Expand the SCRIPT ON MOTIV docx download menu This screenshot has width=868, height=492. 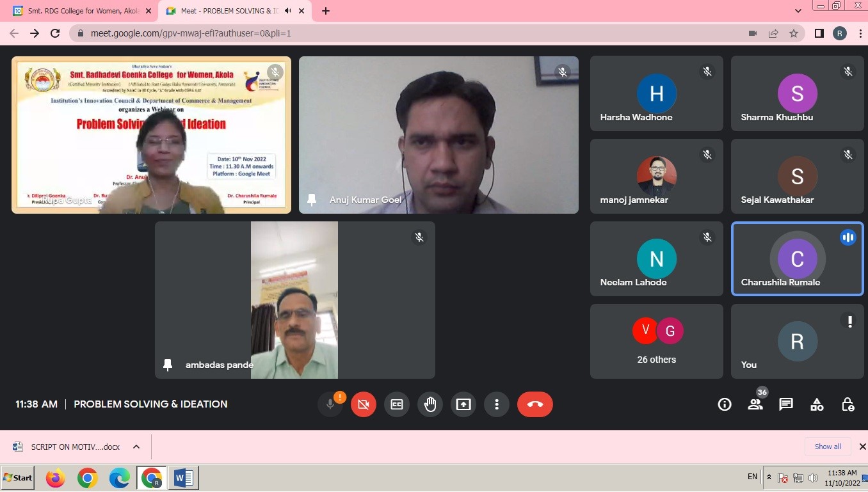coord(136,447)
